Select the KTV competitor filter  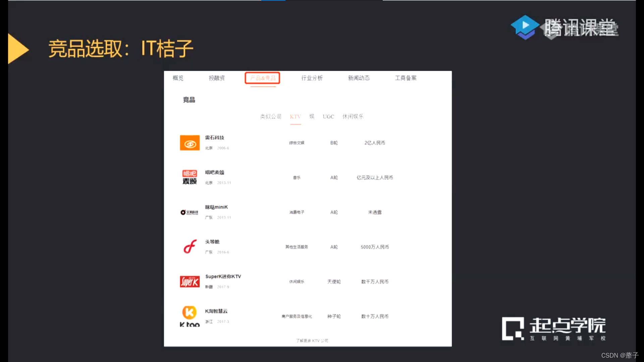coord(295,117)
